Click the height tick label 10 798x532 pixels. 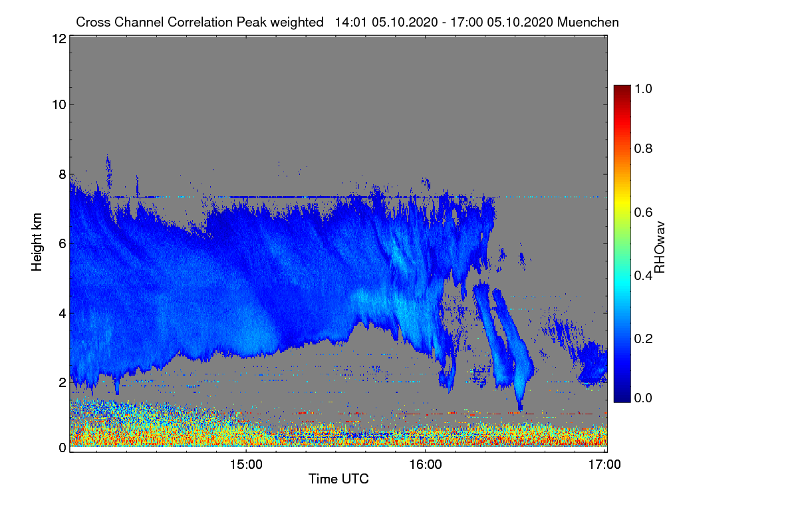[59, 104]
